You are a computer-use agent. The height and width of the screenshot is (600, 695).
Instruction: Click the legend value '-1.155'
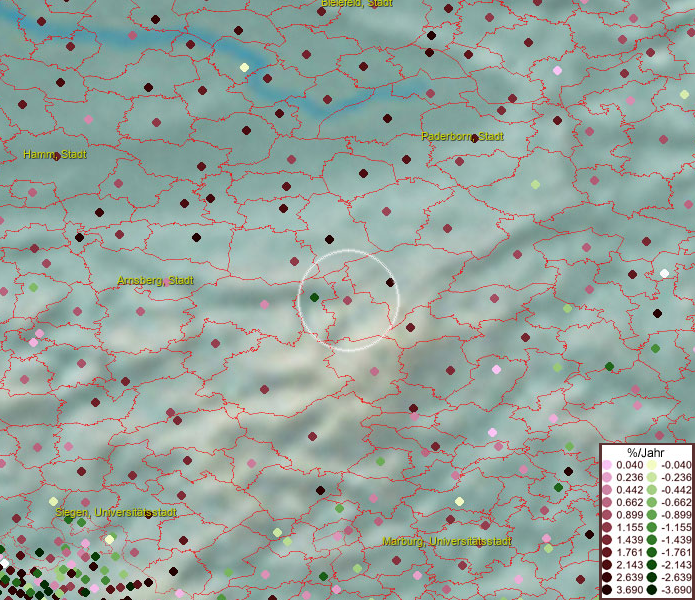(x=676, y=527)
